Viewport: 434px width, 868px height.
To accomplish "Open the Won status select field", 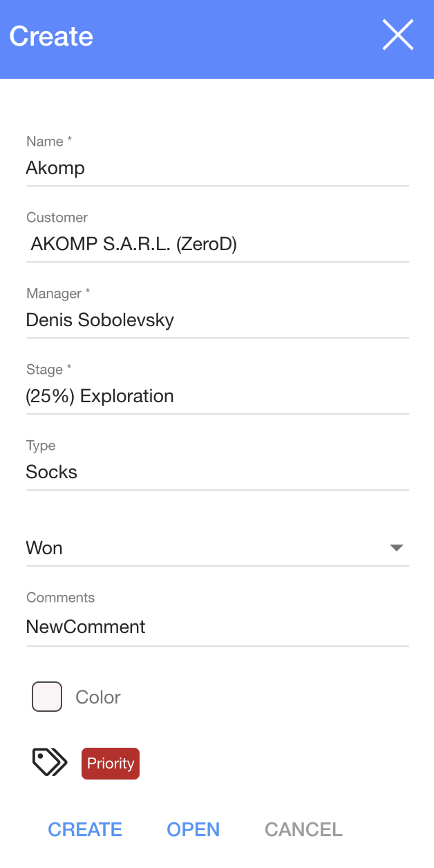I will pos(207,548).
